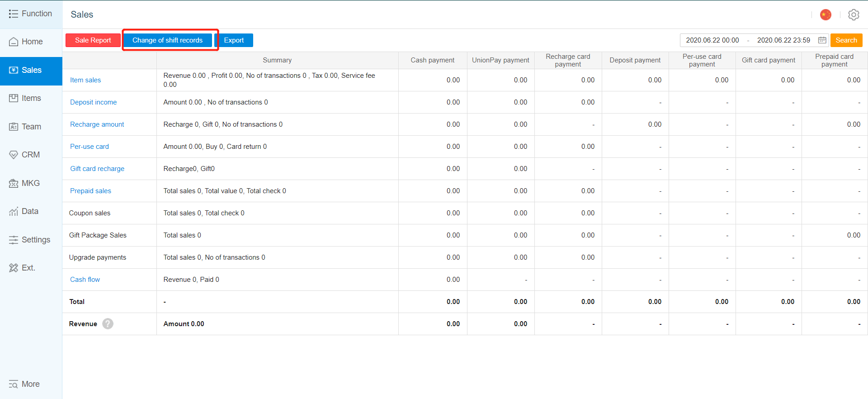Image resolution: width=868 pixels, height=399 pixels.
Task: Click the Coupon sales row label
Action: (90, 213)
